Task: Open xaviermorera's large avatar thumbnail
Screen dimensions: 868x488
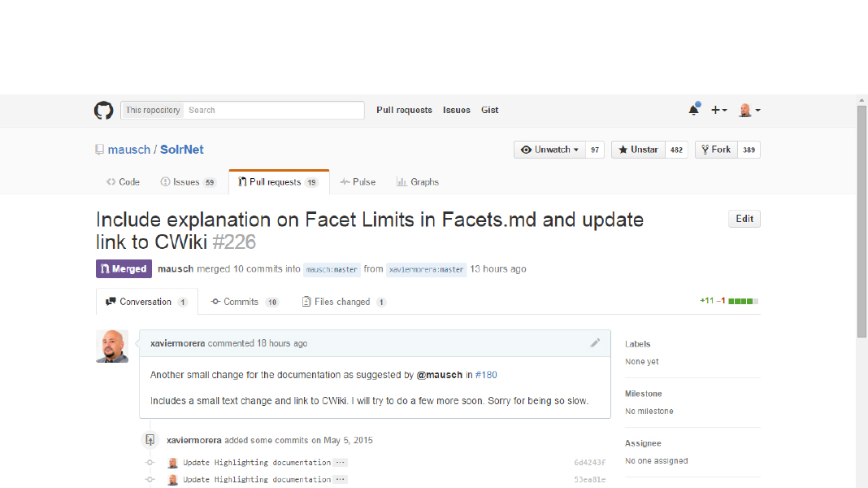Action: [112, 346]
